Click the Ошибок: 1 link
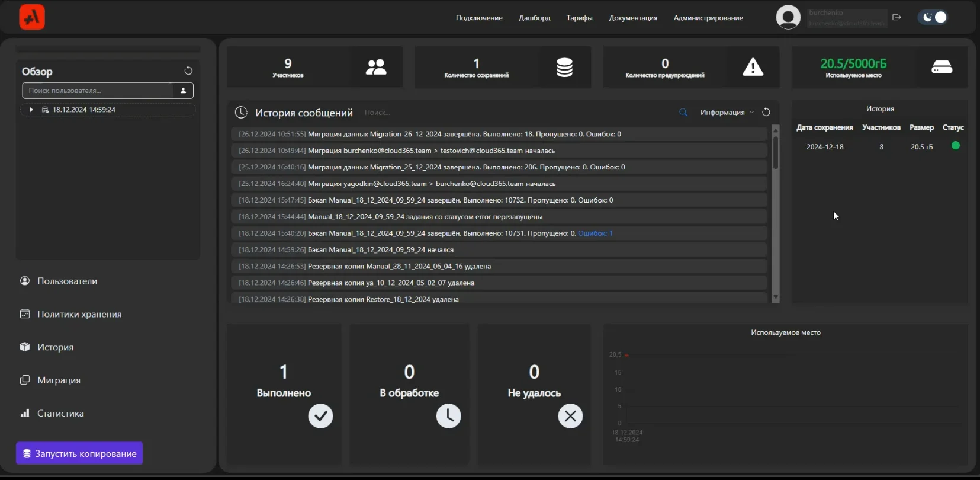 595,233
